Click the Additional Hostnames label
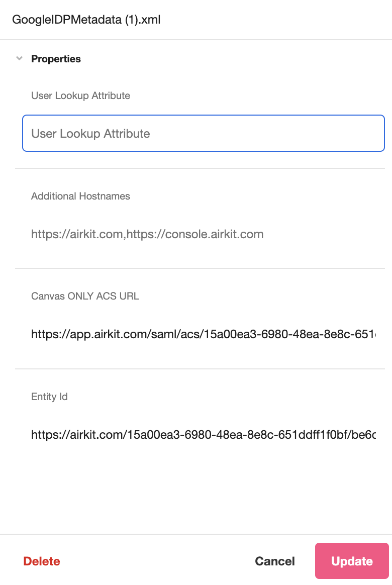This screenshot has width=392, height=585. pos(80,196)
